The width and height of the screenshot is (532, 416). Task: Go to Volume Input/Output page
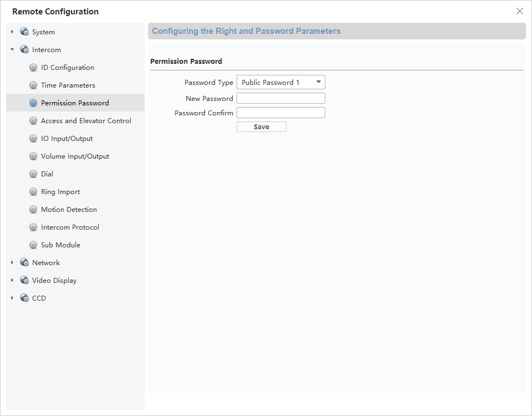coord(75,156)
